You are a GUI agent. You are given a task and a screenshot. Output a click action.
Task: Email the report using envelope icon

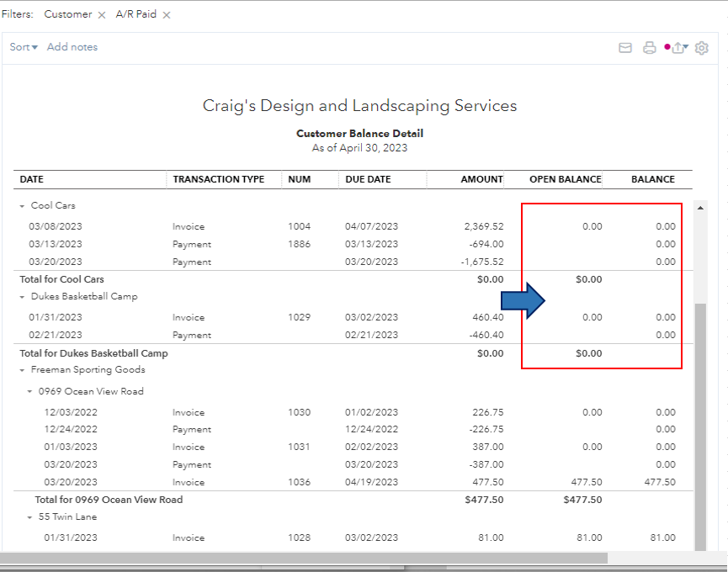625,48
